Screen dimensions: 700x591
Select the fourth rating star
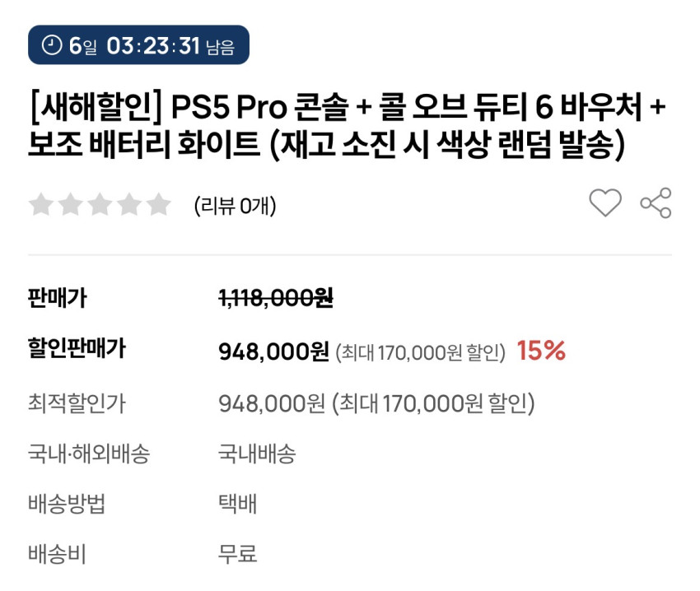128,204
